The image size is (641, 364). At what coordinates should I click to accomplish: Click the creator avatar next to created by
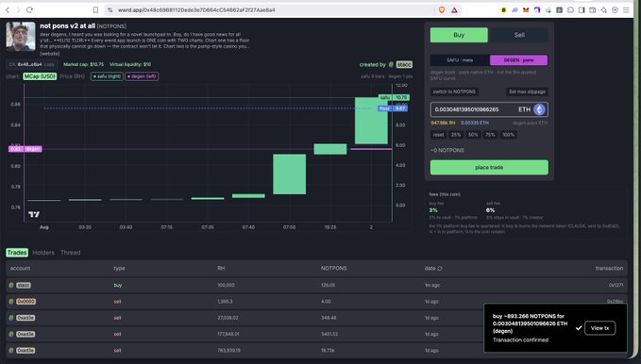(x=391, y=64)
